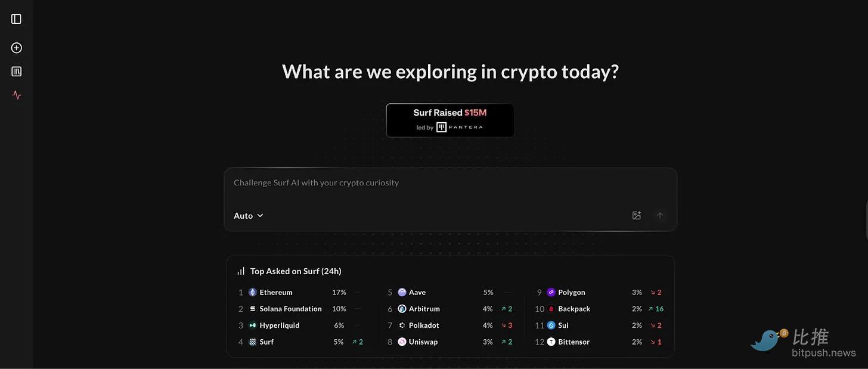868x369 pixels.
Task: Click the image upload icon
Action: (636, 215)
